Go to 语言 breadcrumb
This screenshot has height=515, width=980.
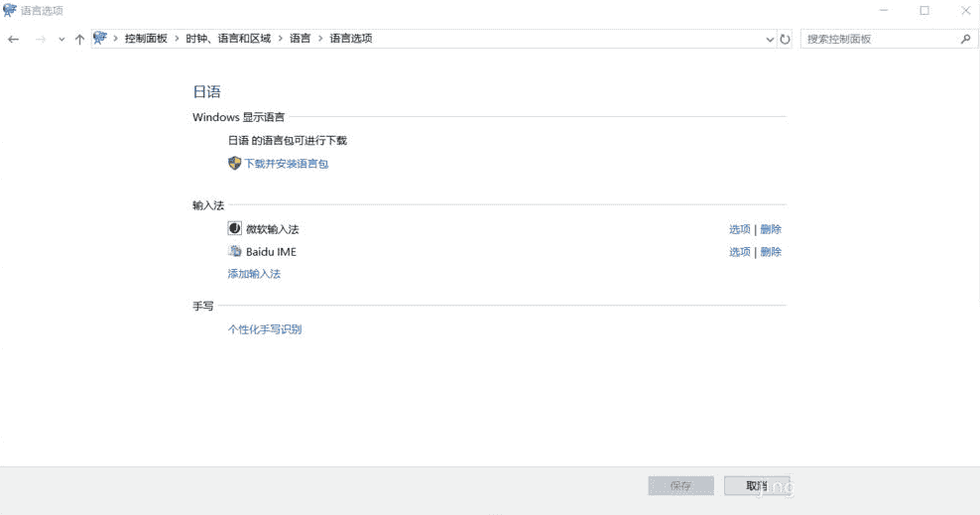[300, 39]
